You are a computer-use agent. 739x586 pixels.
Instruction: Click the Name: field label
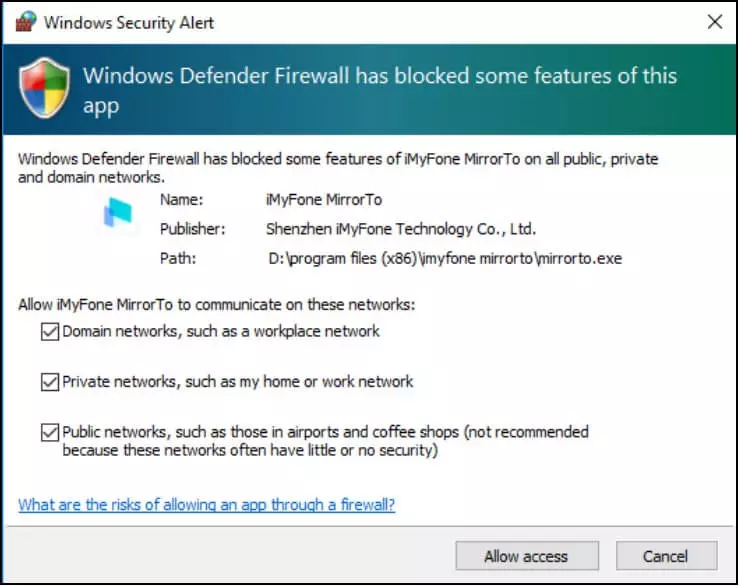181,199
